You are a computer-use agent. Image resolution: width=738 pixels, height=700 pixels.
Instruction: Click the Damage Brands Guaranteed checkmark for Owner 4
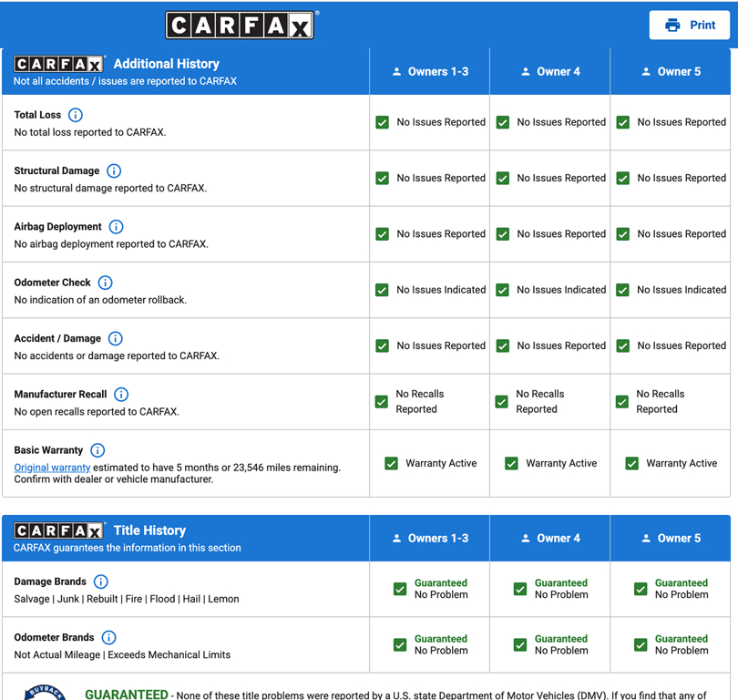tap(520, 589)
